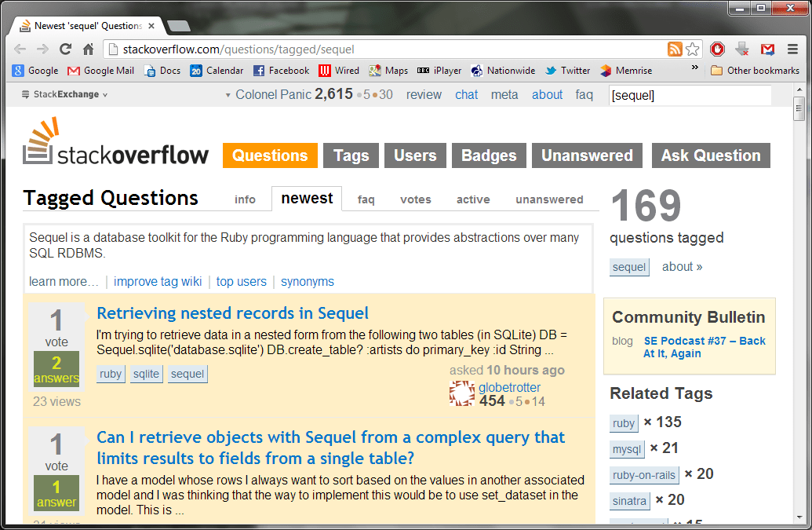Open the Wired bookmark
812x530 pixels.
339,71
